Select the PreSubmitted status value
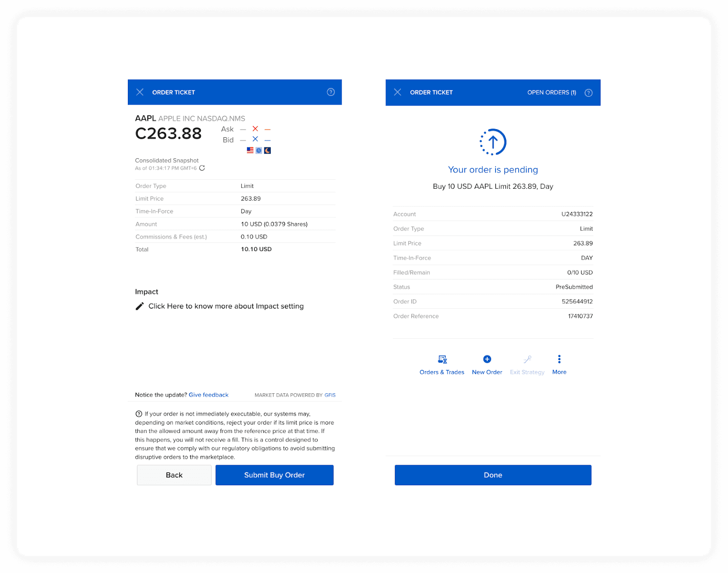 [574, 287]
